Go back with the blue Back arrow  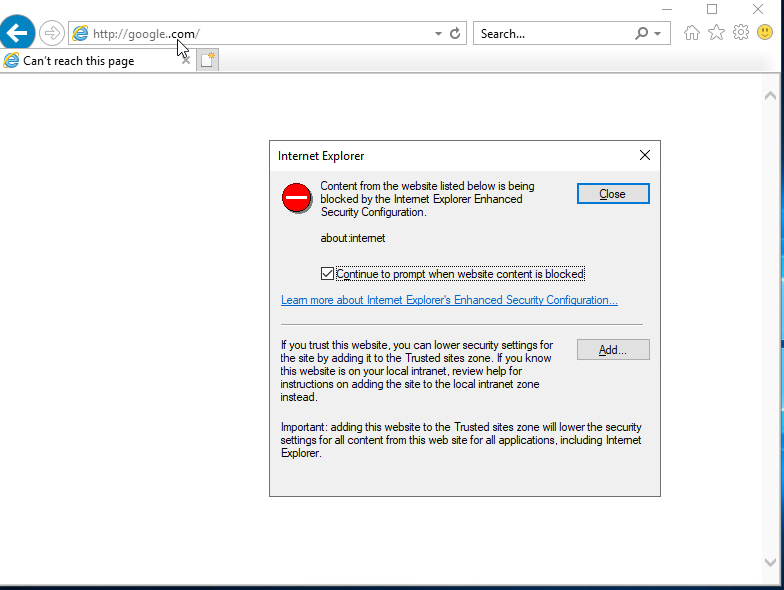(17, 33)
